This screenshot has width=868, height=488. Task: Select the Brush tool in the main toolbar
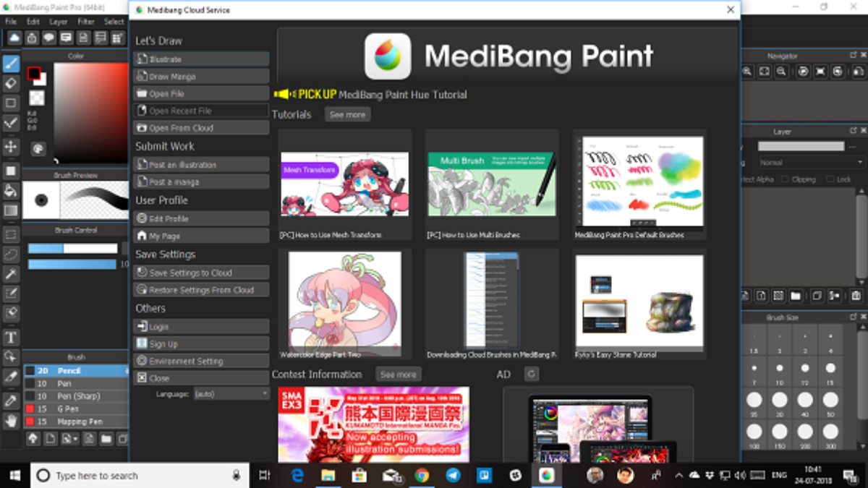[x=11, y=64]
